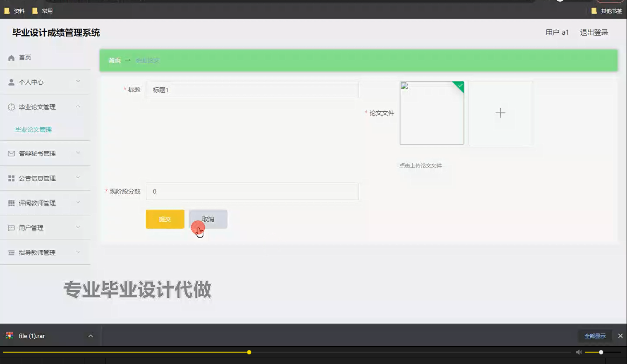Open the 资料 bookmarks folder

pos(14,11)
